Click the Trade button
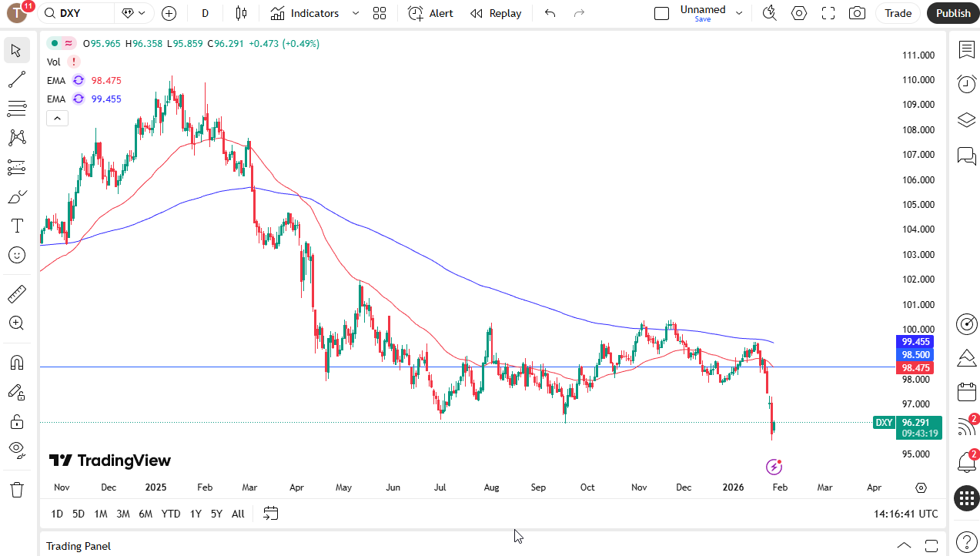Image resolution: width=980 pixels, height=556 pixels. point(898,13)
